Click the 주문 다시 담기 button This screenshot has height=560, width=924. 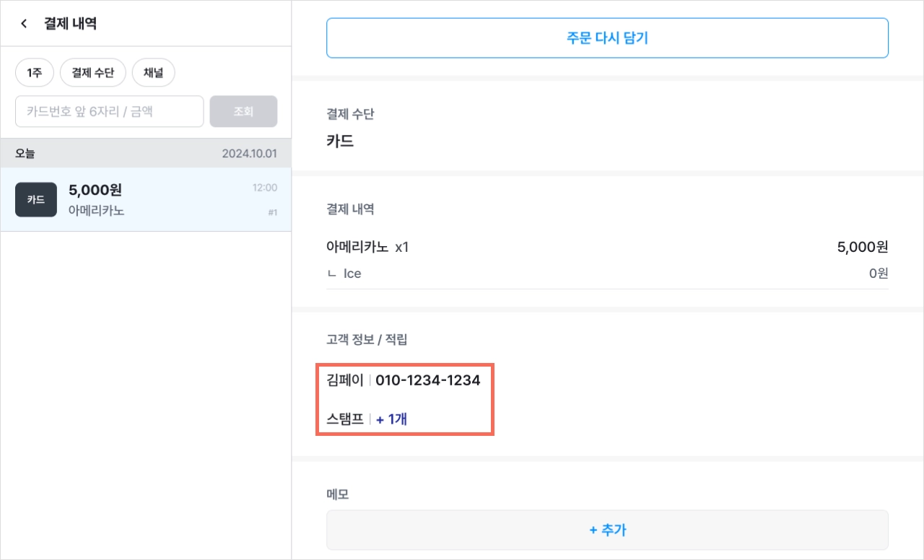coord(607,38)
